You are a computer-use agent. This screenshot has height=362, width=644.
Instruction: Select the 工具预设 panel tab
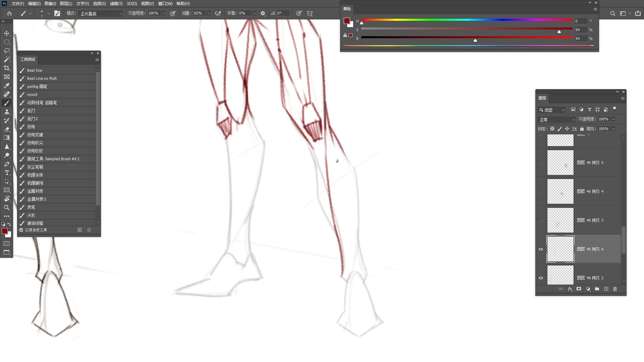click(28, 59)
